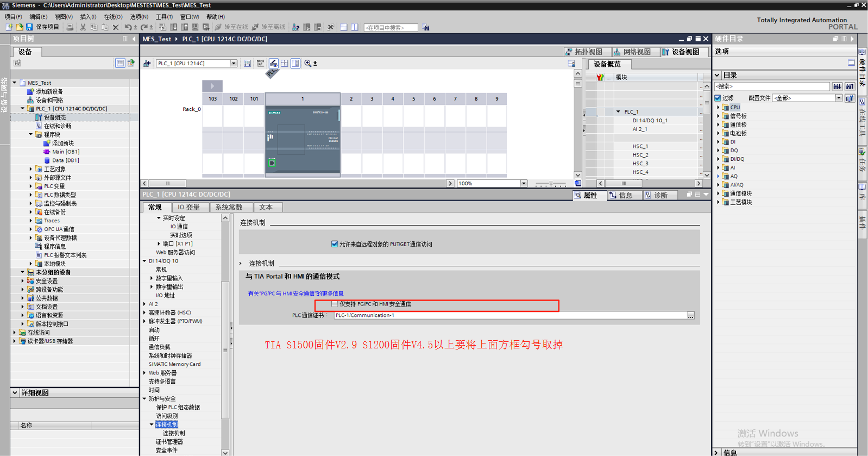The width and height of the screenshot is (868, 456).
Task: Click the paste icon in toolbar
Action: (105, 27)
